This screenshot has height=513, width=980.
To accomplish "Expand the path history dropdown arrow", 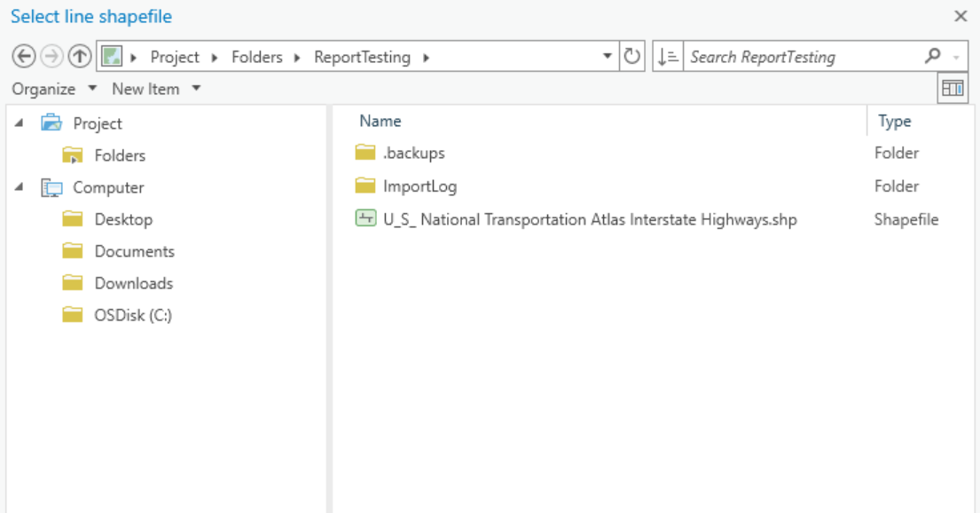I will pos(608,57).
